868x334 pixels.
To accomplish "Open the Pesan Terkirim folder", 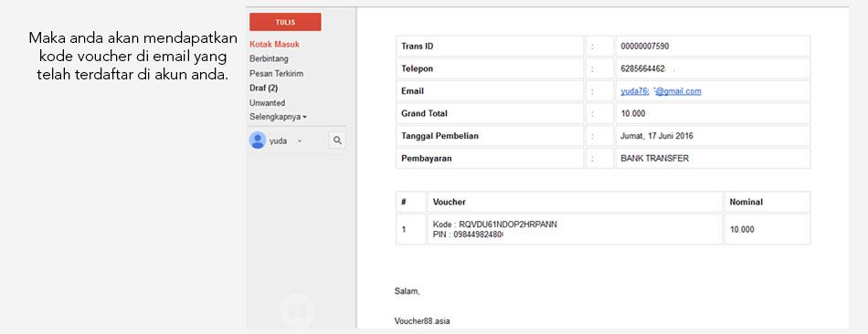I will [276, 74].
